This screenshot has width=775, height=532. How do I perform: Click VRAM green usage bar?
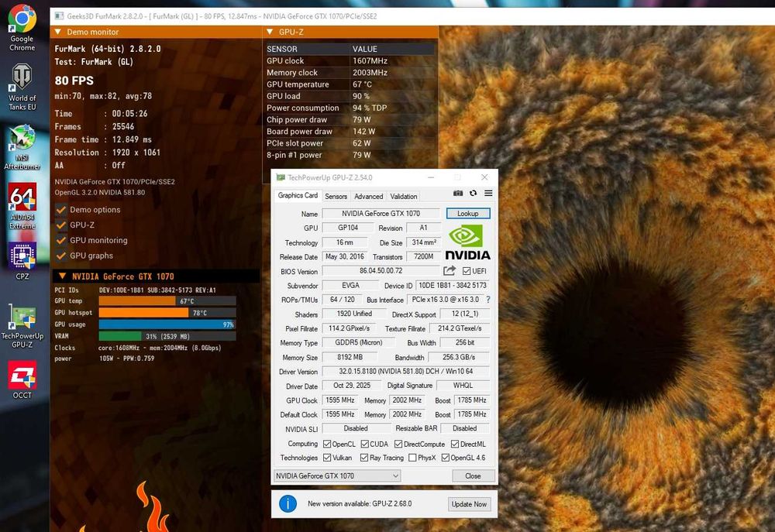(119, 336)
